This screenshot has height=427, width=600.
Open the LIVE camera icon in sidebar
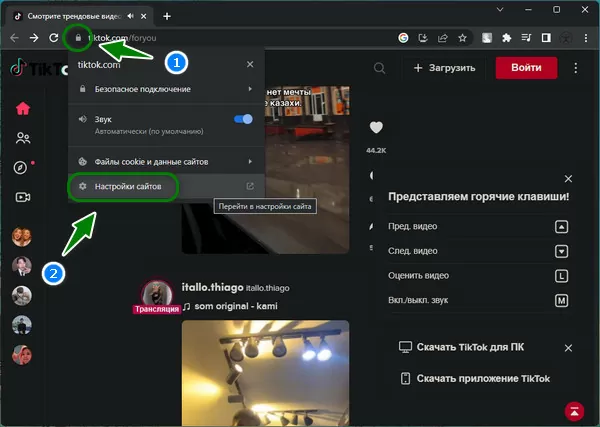22,197
